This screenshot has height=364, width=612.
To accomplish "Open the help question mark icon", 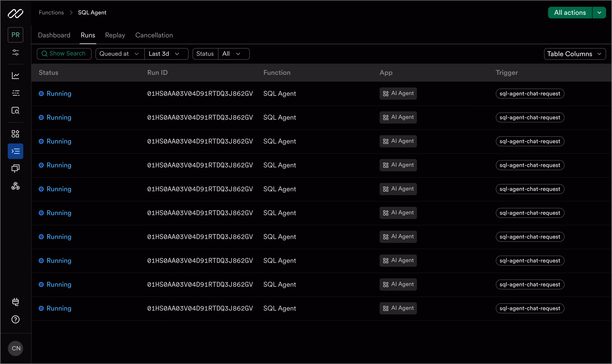I will tap(15, 319).
